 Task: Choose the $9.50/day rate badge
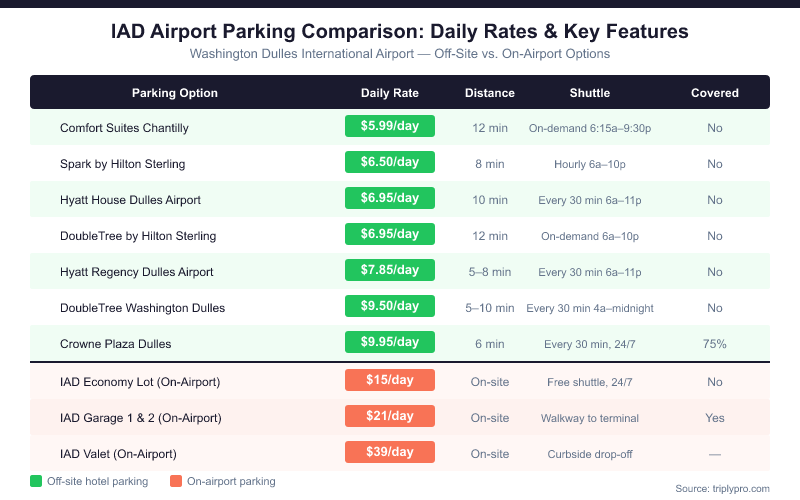(x=390, y=307)
